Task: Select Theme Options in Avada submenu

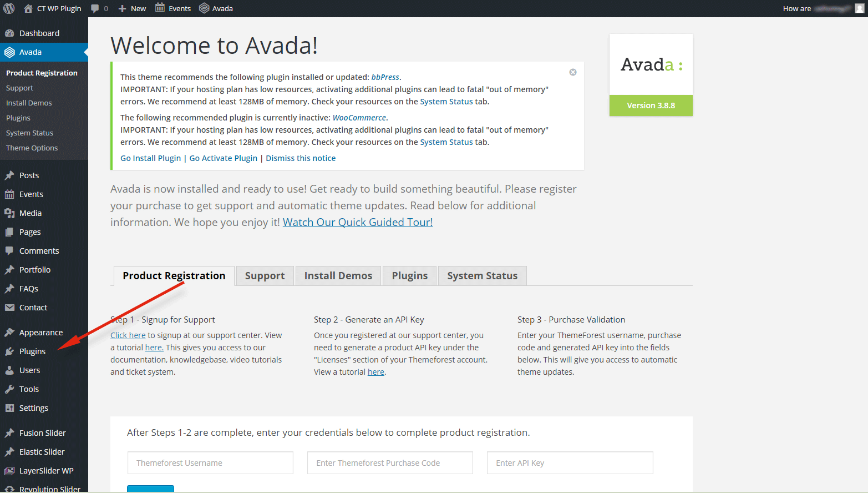Action: 32,148
